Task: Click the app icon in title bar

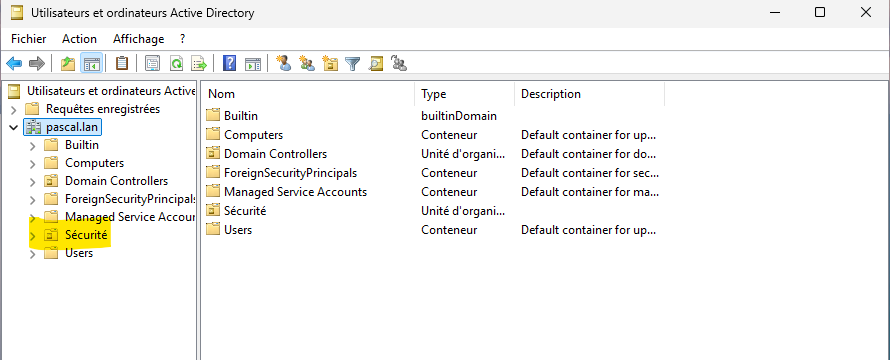Action: coord(17,12)
